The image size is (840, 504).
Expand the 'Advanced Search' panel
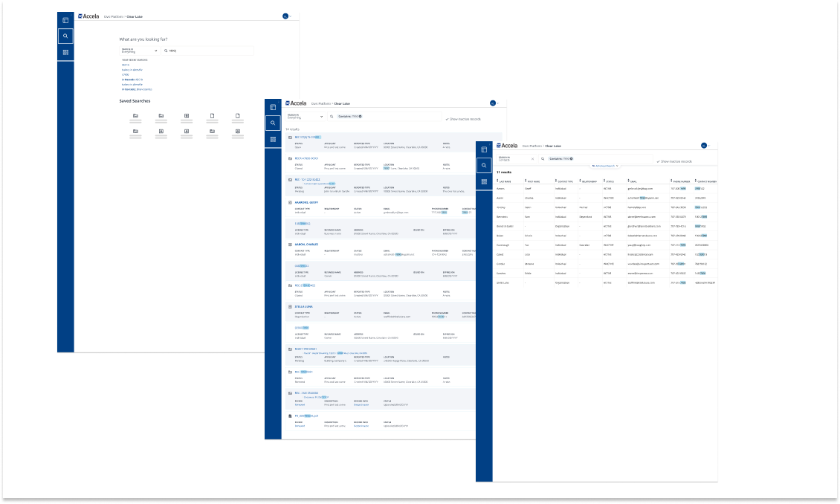click(x=606, y=166)
